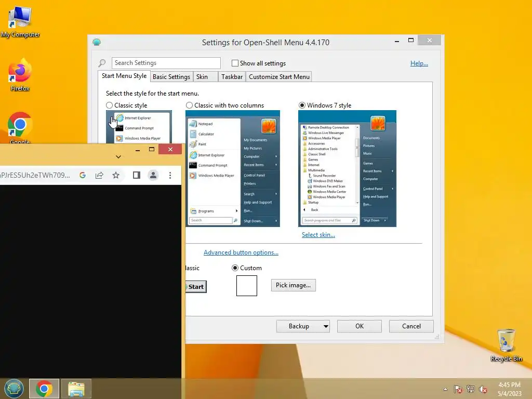This screenshot has height=399, width=532.
Task: Switch to the Basic Settings tab
Action: click(171, 77)
